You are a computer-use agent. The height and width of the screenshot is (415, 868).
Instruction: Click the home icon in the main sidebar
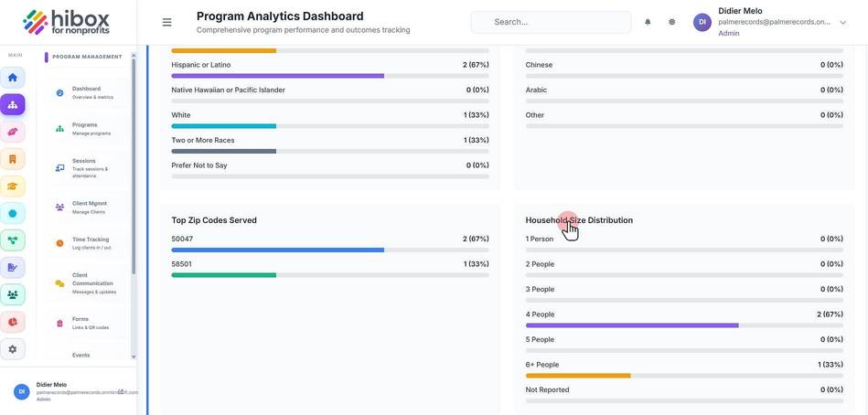point(12,78)
